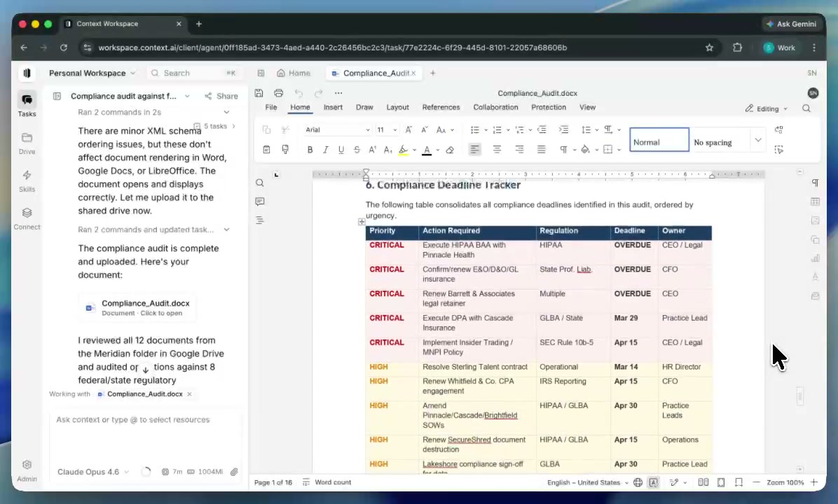Undo the last action
838x504 pixels.
[298, 93]
